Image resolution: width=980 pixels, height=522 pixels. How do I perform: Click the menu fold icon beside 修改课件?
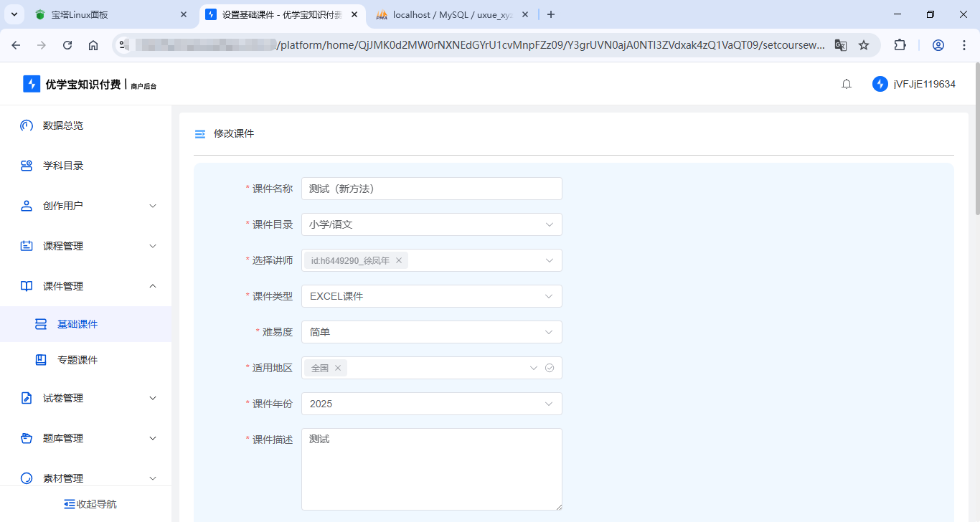click(x=200, y=134)
